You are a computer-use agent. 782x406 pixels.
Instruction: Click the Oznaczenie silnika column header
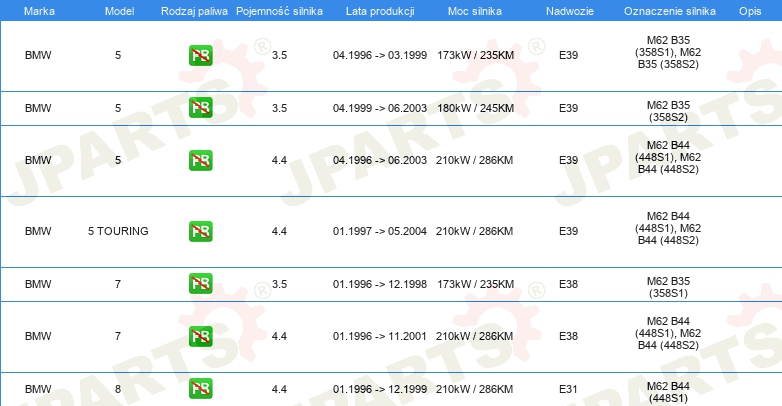tap(670, 11)
